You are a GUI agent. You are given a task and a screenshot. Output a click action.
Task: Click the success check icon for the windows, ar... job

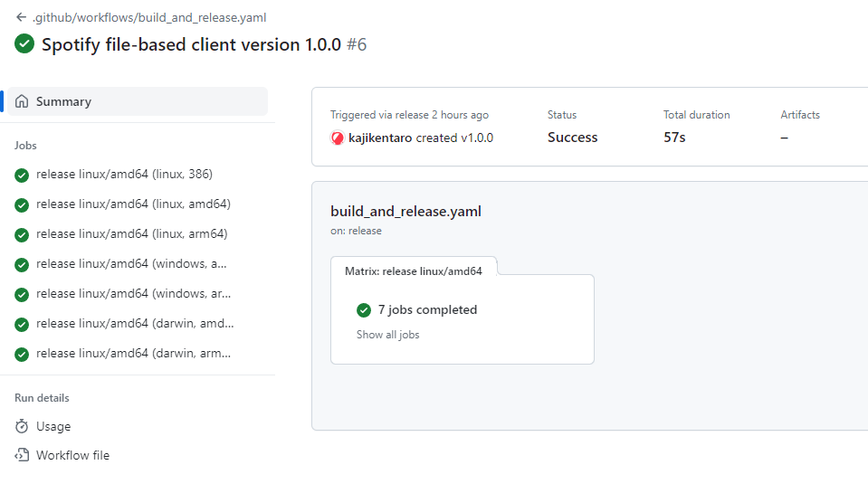pyautogui.click(x=22, y=295)
